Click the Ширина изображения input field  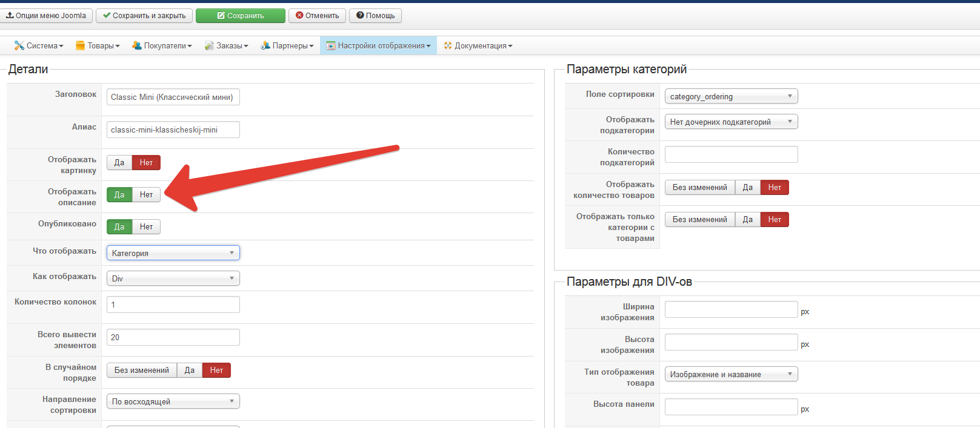coord(732,309)
